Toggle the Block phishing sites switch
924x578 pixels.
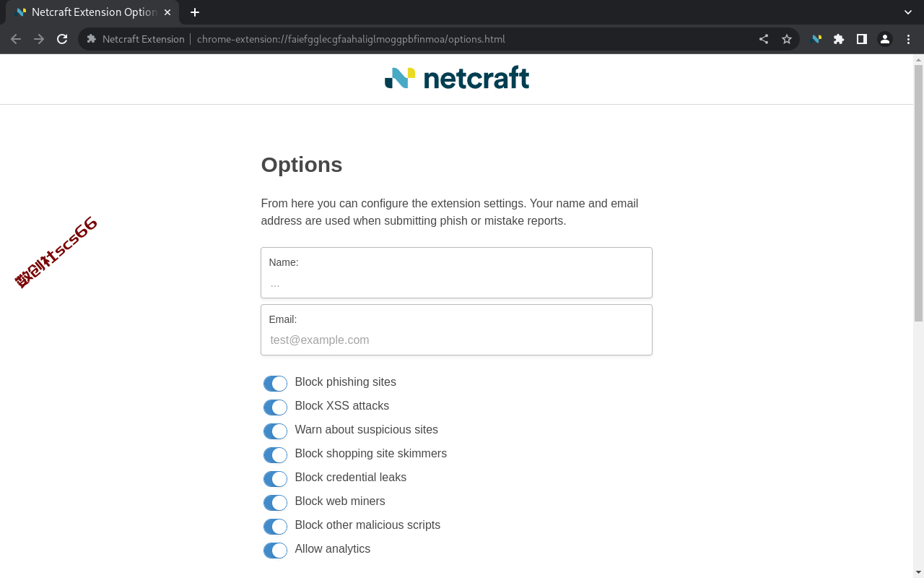(x=275, y=383)
